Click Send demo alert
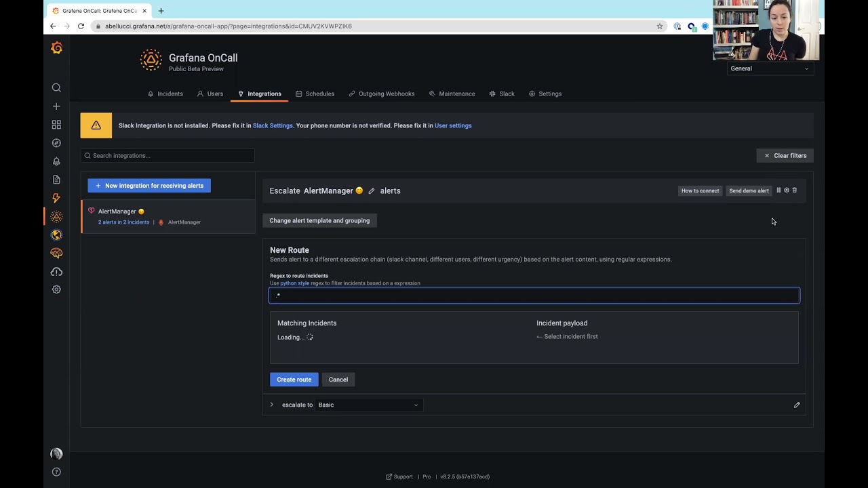Screen dimensions: 868x488 (749, 191)
